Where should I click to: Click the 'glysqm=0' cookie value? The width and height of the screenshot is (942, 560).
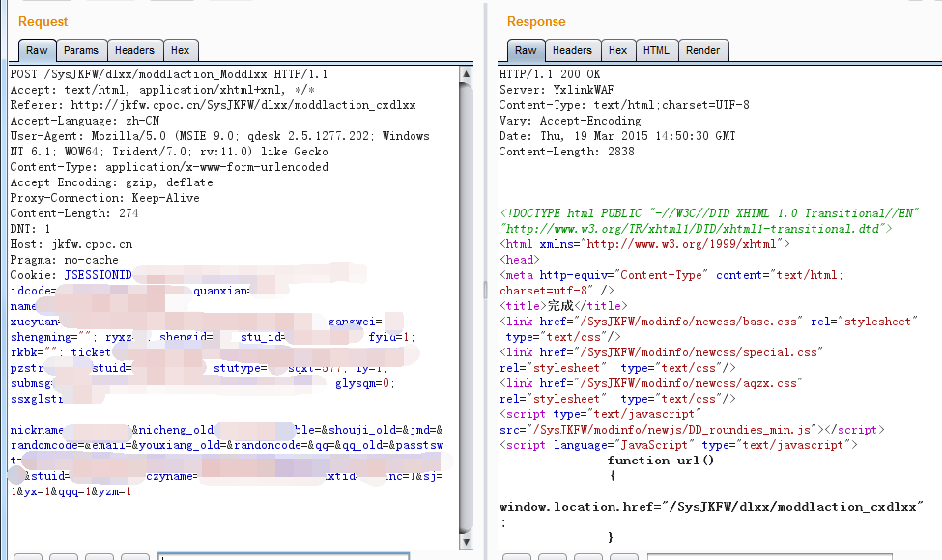[364, 383]
